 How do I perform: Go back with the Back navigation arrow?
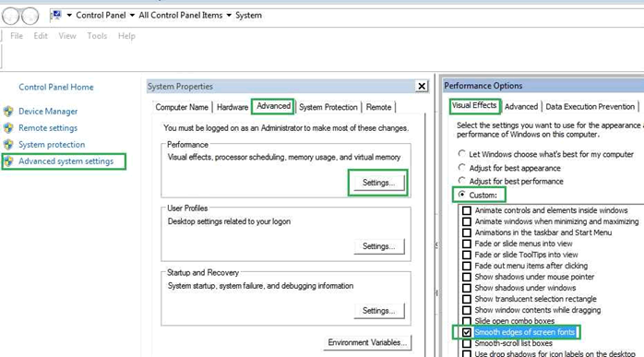tap(10, 16)
